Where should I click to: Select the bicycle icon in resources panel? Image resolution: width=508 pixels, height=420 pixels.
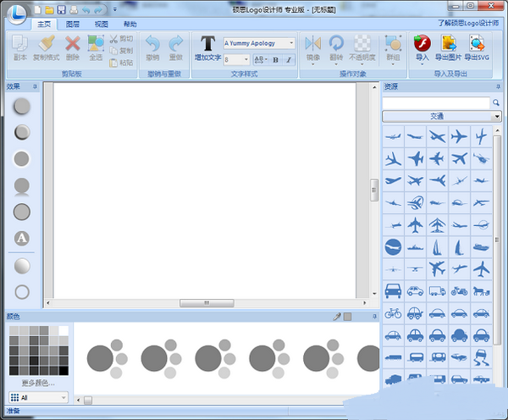[x=393, y=312]
